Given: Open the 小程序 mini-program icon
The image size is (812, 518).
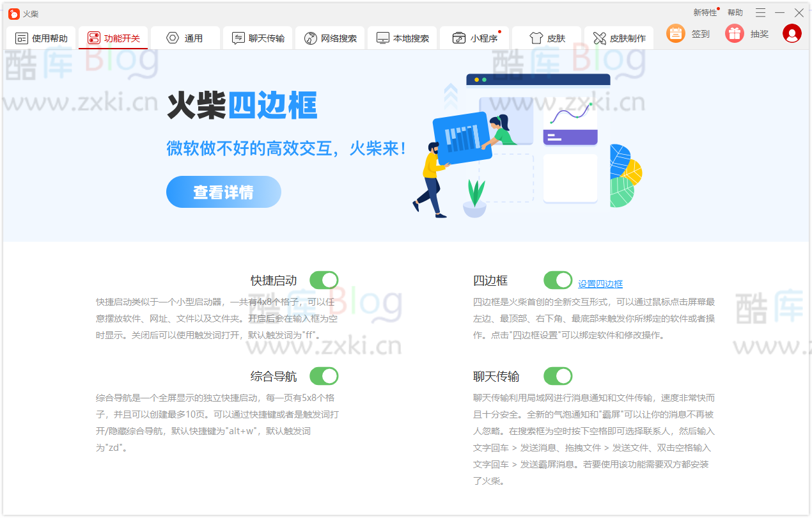Looking at the screenshot, I should coord(458,37).
